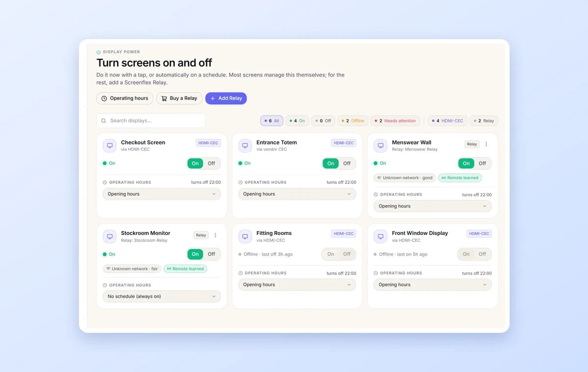Screen dimensions: 588x372
Task: Click wifi icon on Stockroom Monitor network chip
Action: 108,269
